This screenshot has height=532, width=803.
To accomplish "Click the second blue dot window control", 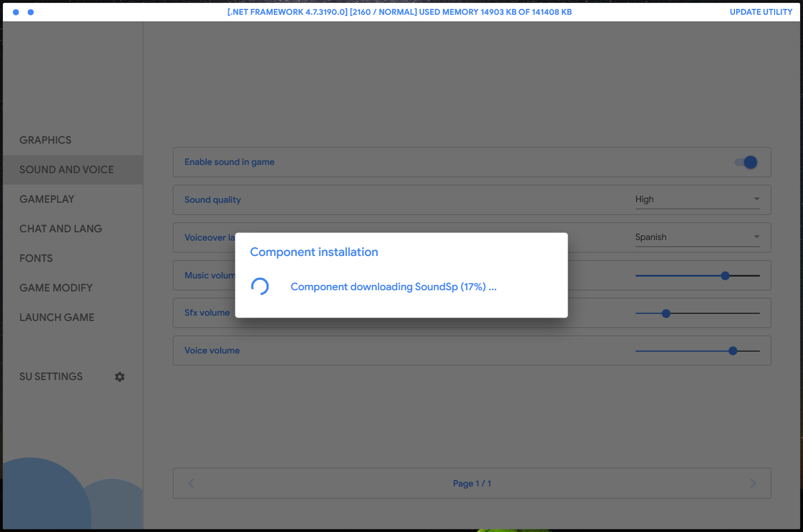I will pyautogui.click(x=31, y=12).
